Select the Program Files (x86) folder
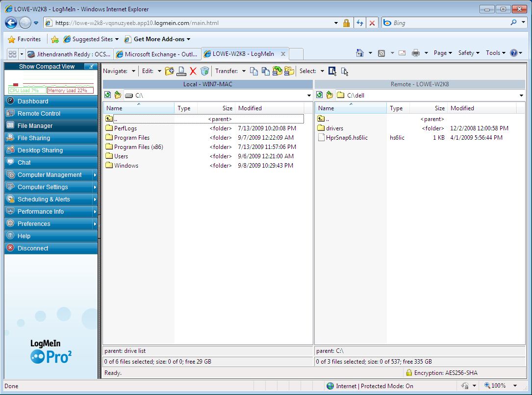 (x=138, y=147)
